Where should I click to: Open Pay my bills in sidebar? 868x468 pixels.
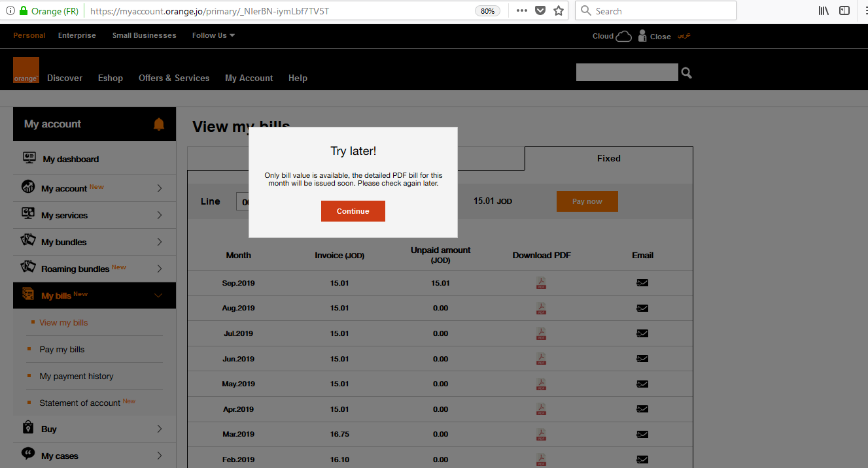(x=62, y=350)
